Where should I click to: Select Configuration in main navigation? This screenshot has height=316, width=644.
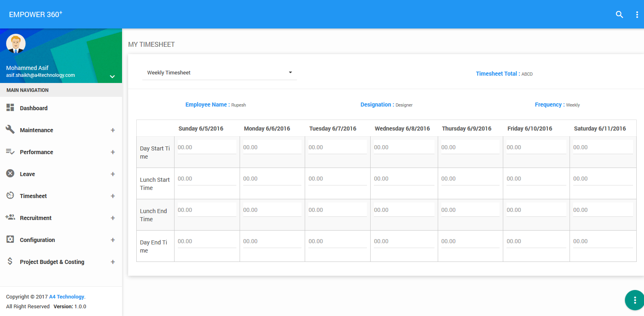click(37, 240)
